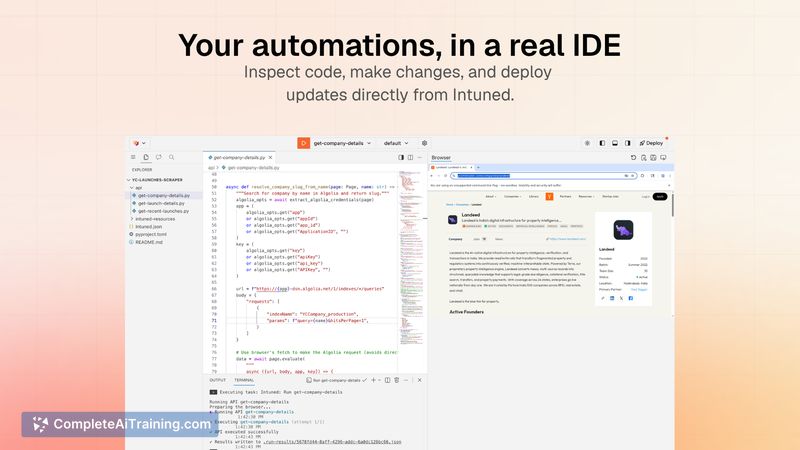Toggle the bottom panel layout icon
Screen dimensions: 800x450
615,143
